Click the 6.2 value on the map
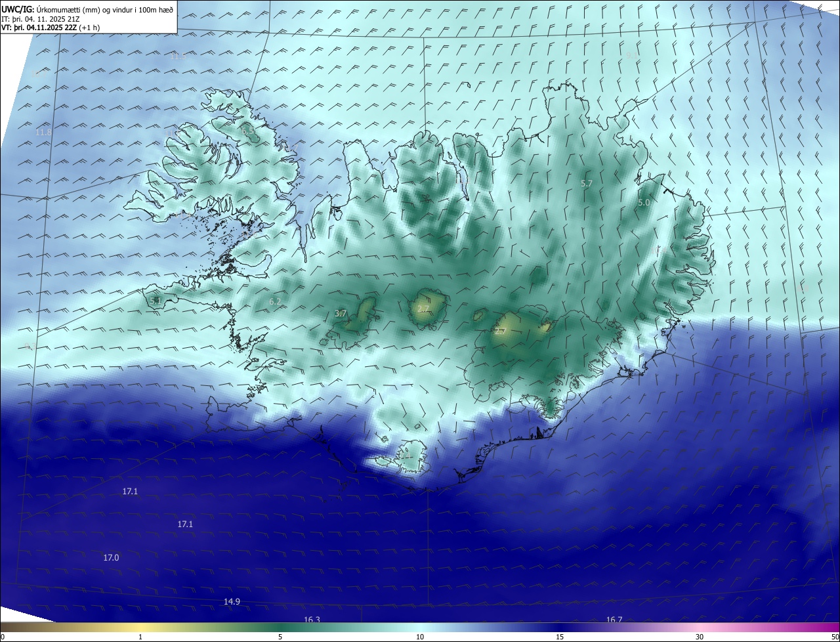Image resolution: width=840 pixels, height=642 pixels. coord(275,301)
